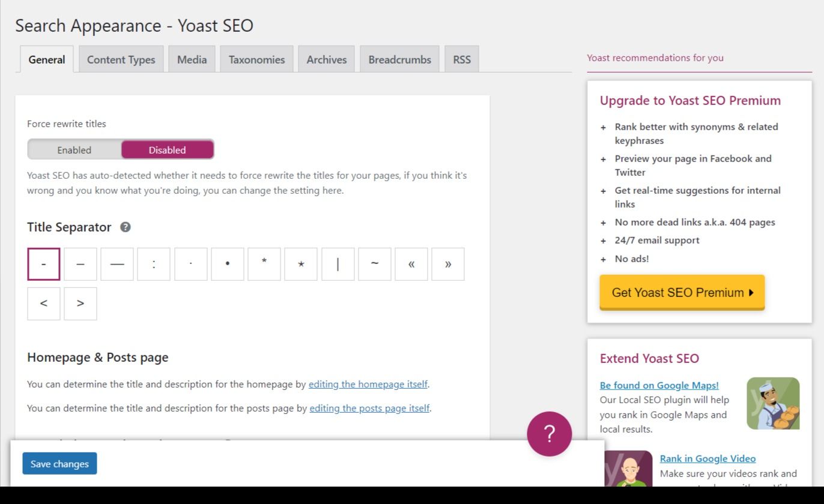Select the colon title separator
The width and height of the screenshot is (824, 504).
pyautogui.click(x=154, y=264)
